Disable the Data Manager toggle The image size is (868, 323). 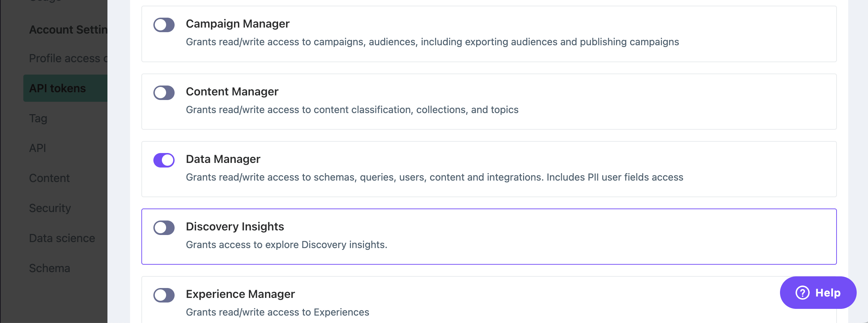[164, 160]
